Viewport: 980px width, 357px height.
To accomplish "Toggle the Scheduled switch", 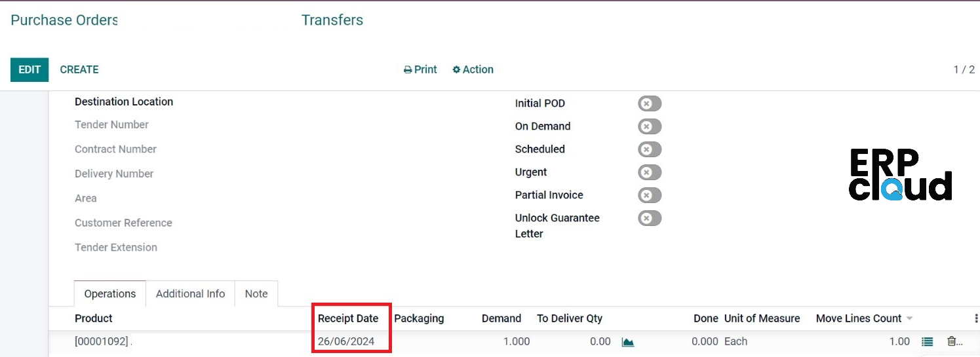I will [x=650, y=149].
